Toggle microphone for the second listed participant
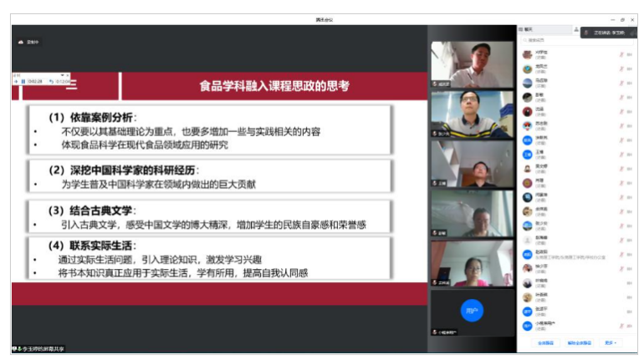Screen dimensions: 644x360 [x=621, y=68]
